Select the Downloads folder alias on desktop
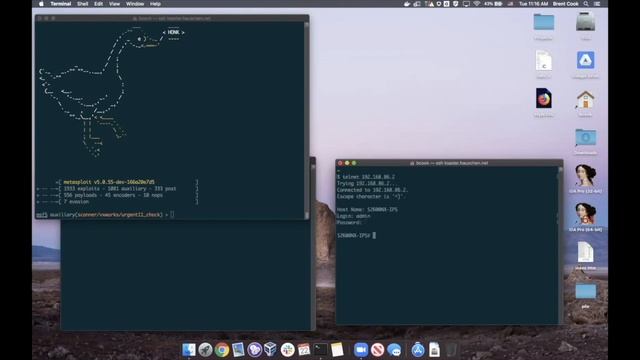Image resolution: width=640 pixels, height=360 pixels. 585,138
